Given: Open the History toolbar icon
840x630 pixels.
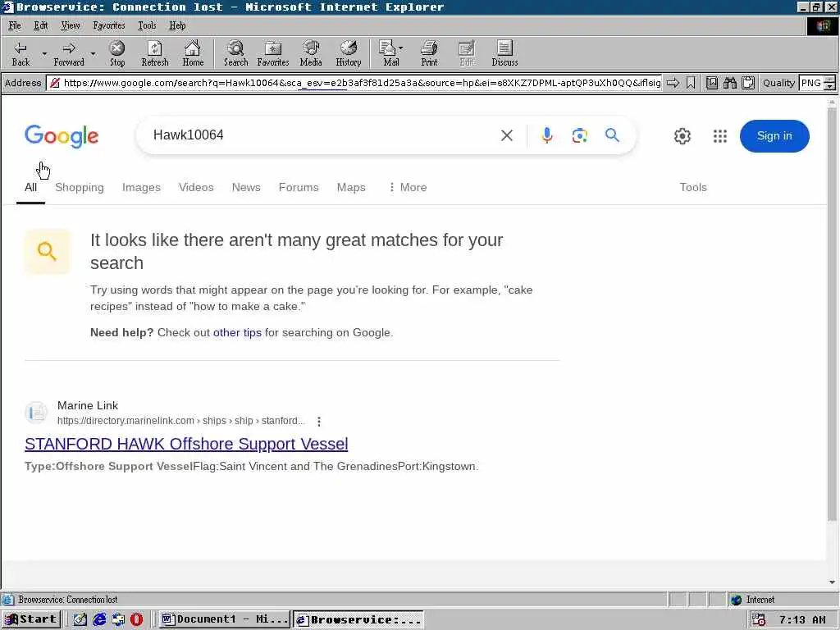Looking at the screenshot, I should pyautogui.click(x=349, y=53).
